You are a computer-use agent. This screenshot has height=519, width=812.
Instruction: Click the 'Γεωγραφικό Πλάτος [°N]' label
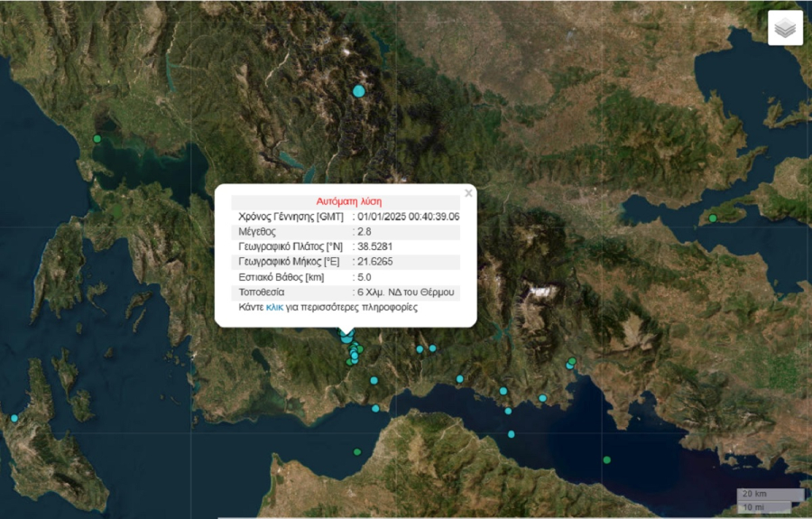tap(291, 246)
